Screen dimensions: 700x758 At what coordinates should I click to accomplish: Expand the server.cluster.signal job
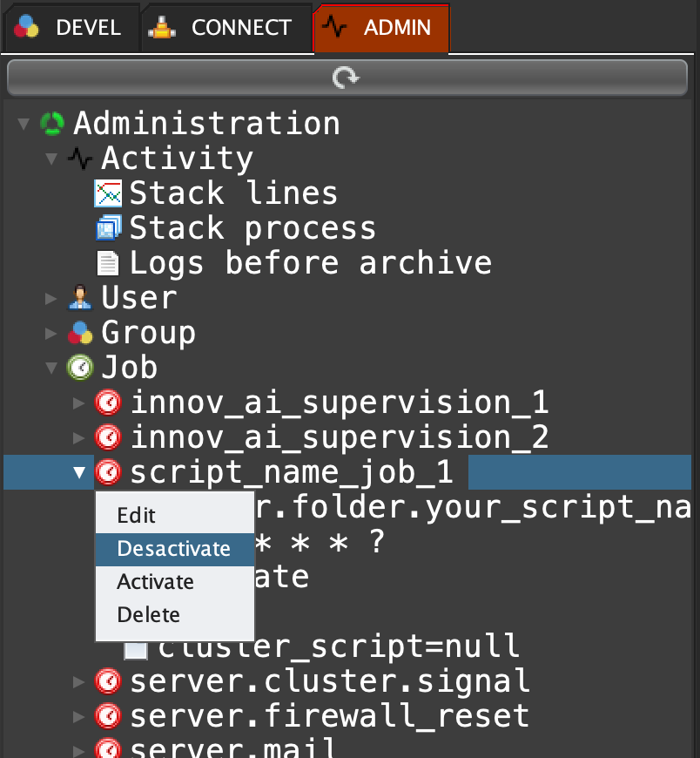click(79, 681)
